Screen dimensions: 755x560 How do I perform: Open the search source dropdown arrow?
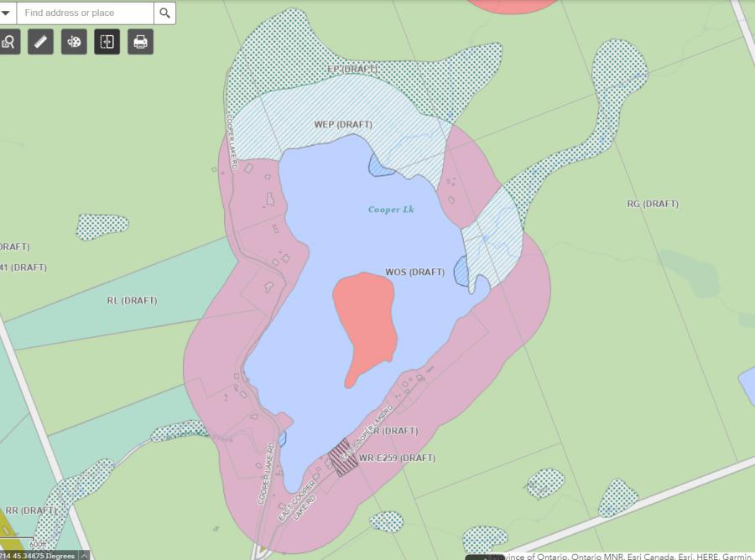point(6,13)
